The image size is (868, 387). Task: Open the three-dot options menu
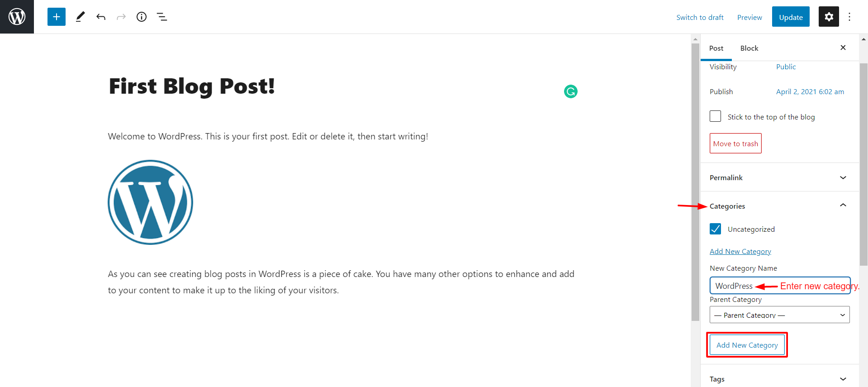coord(849,17)
